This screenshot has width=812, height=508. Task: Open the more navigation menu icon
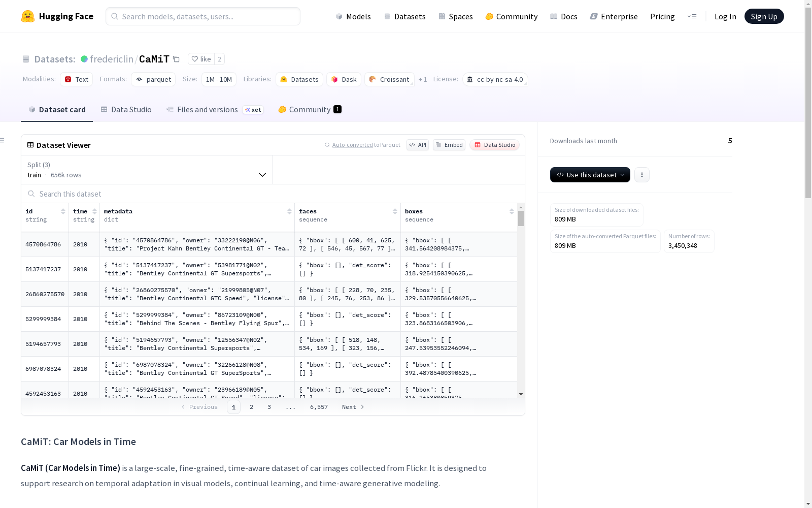tap(692, 16)
